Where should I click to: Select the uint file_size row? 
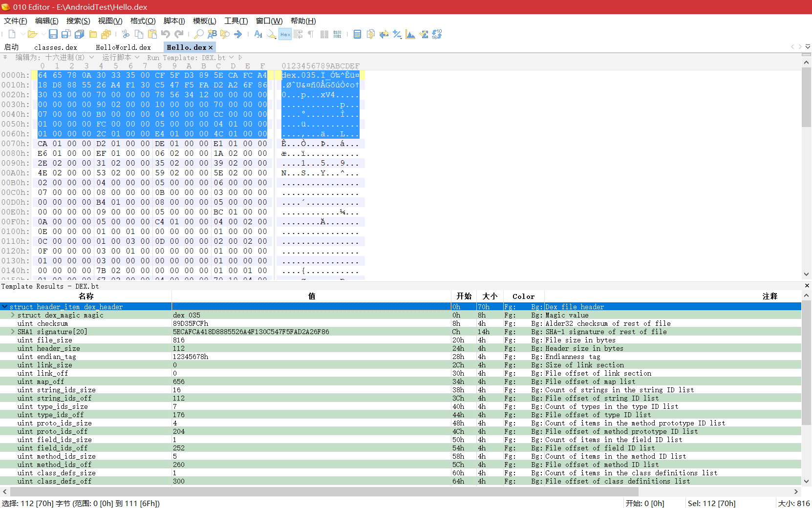401,340
